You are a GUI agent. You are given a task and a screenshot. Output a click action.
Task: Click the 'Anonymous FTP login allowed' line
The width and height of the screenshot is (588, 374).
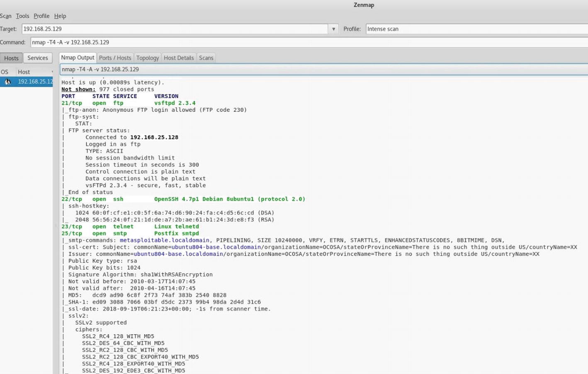point(154,110)
